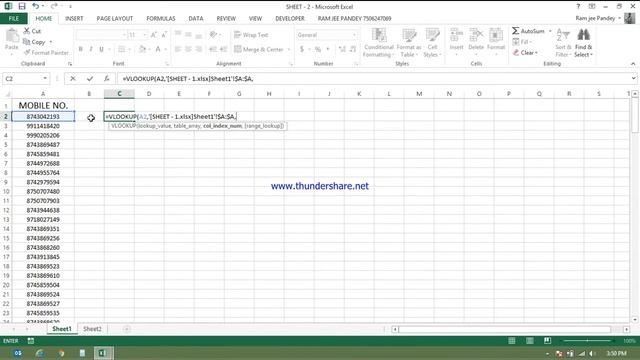Open Merge & Center dropdown arrow

[289, 49]
